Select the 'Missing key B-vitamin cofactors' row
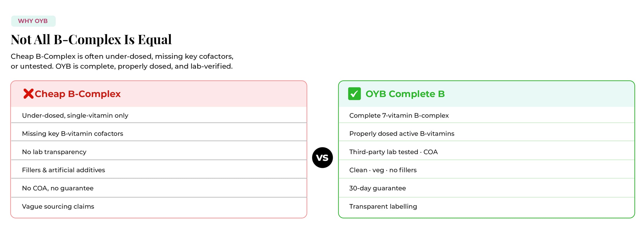Viewport: 644px width, 235px height. pyautogui.click(x=159, y=133)
